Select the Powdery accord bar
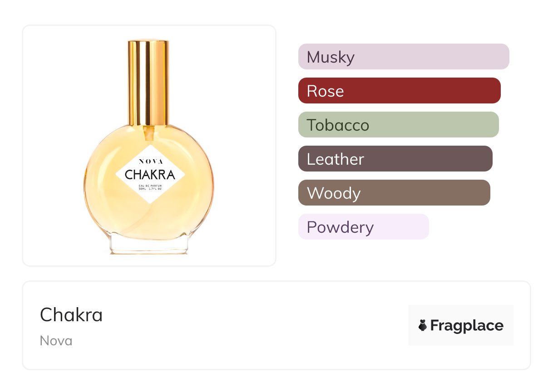 point(363,227)
